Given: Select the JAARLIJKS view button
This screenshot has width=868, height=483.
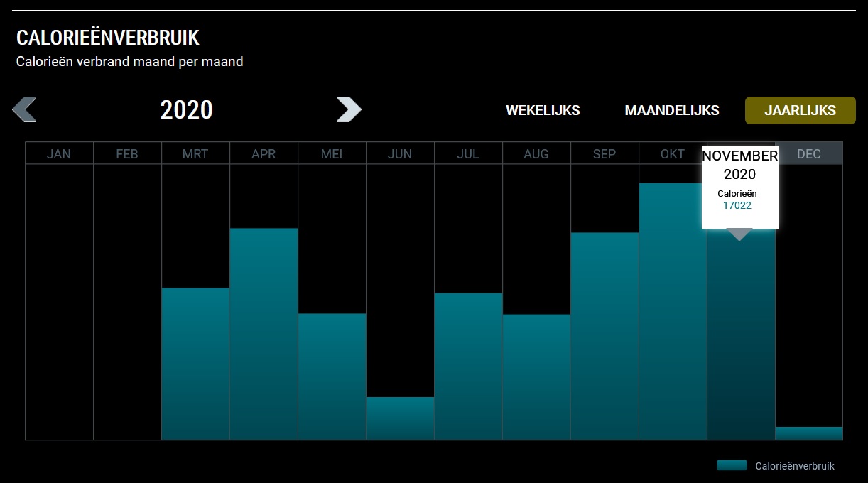Looking at the screenshot, I should point(801,110).
